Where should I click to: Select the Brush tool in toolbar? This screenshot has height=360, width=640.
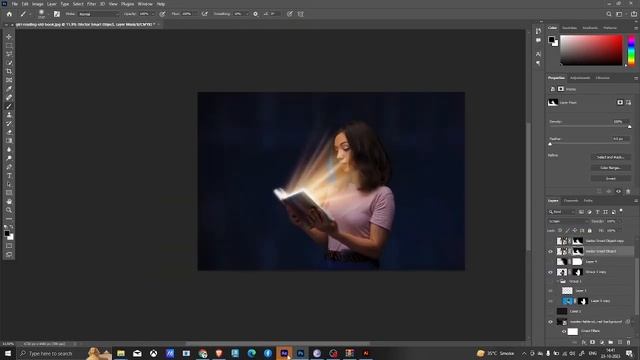(x=9, y=106)
